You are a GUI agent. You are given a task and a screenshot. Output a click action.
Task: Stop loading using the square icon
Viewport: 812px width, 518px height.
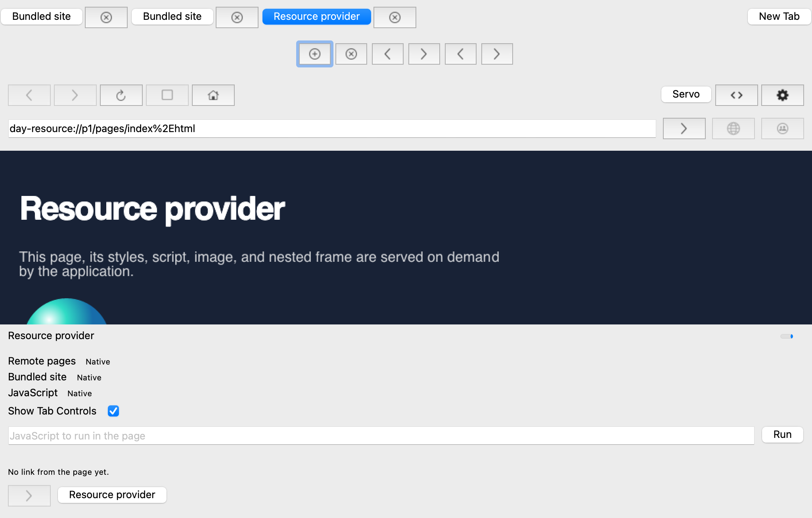(x=167, y=95)
